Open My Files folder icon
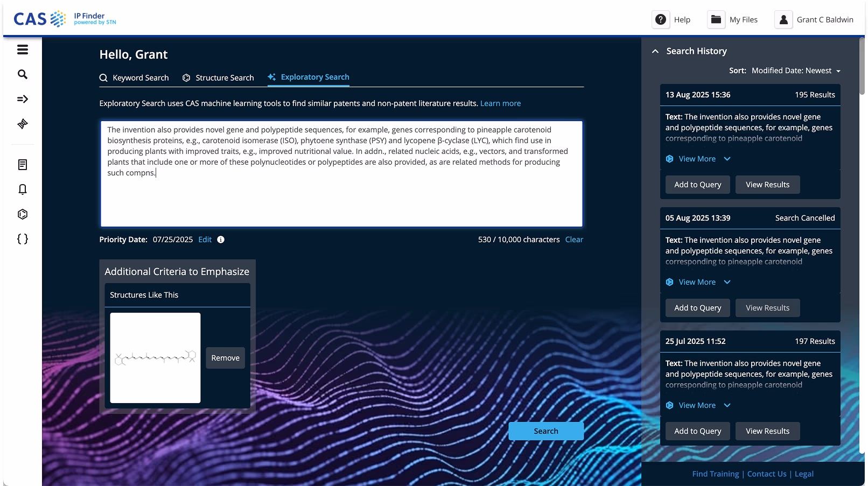The width and height of the screenshot is (868, 486). coord(716,20)
